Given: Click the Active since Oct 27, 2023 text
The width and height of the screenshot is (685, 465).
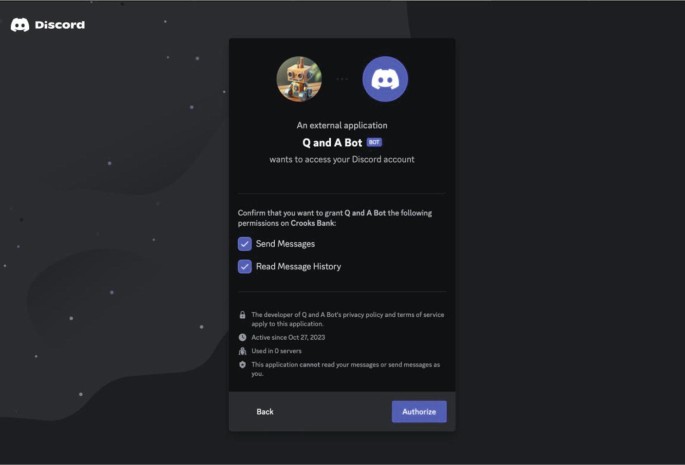Looking at the screenshot, I should [x=288, y=337].
